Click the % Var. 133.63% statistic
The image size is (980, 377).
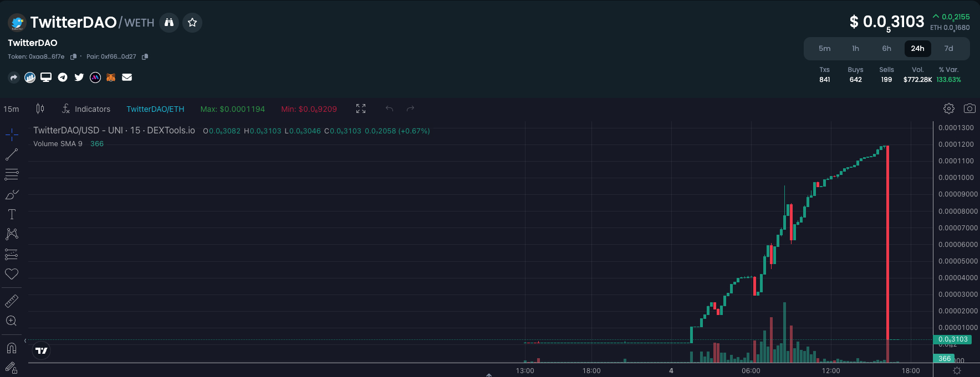click(949, 75)
